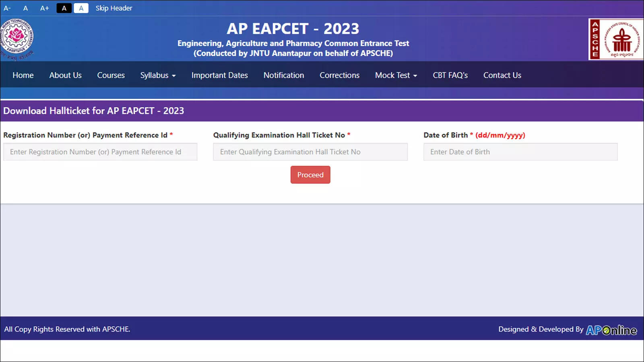Click the APSCHE council logo
This screenshot has height=362, width=644.
point(616,39)
